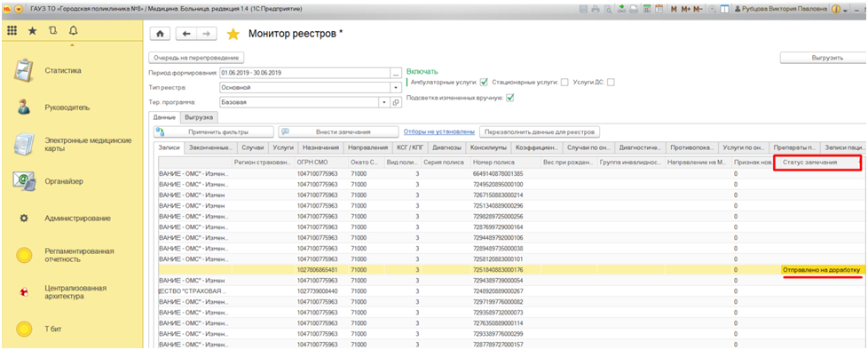The height and width of the screenshot is (350, 868).
Task: Open the Органайзер section icon
Action: point(23,181)
